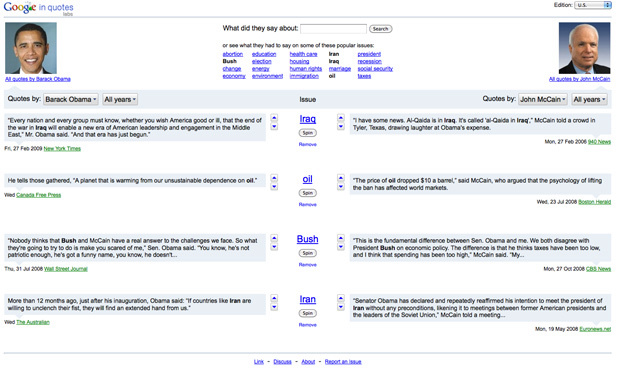Click the down arrow beside Obama's Bush quote

coord(274,247)
